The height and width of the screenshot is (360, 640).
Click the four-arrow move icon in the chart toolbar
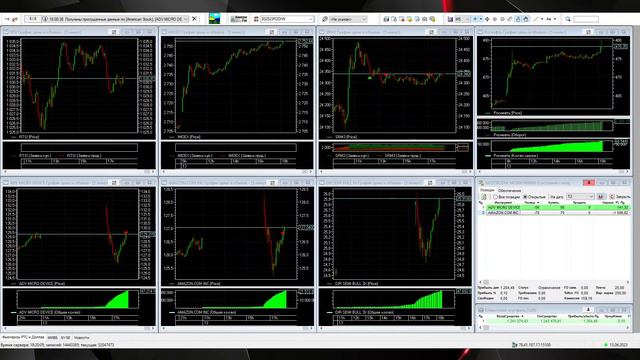point(487,19)
